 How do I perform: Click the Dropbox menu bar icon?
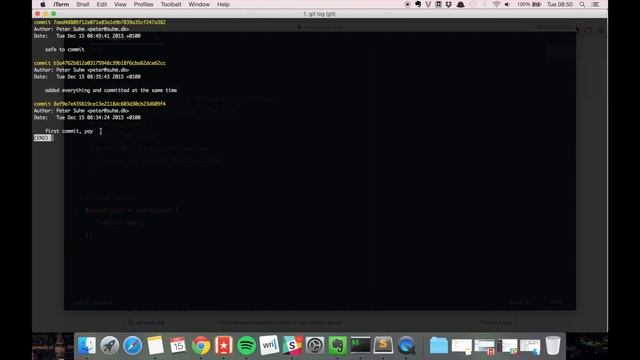pos(449,4)
